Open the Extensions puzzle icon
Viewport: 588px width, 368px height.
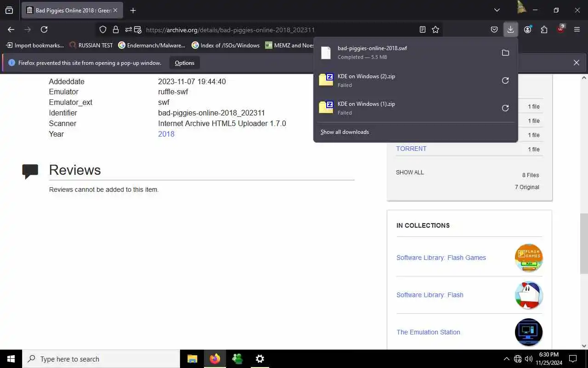click(x=544, y=29)
